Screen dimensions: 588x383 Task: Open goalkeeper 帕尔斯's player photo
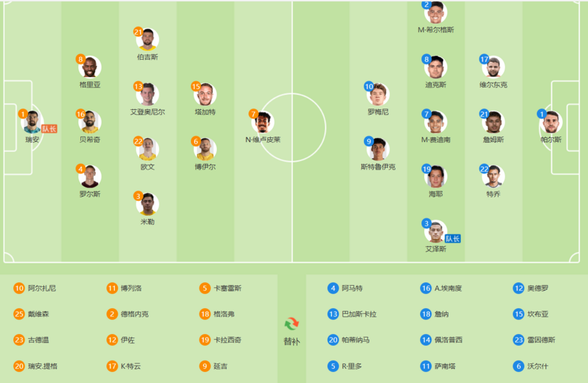(x=551, y=123)
